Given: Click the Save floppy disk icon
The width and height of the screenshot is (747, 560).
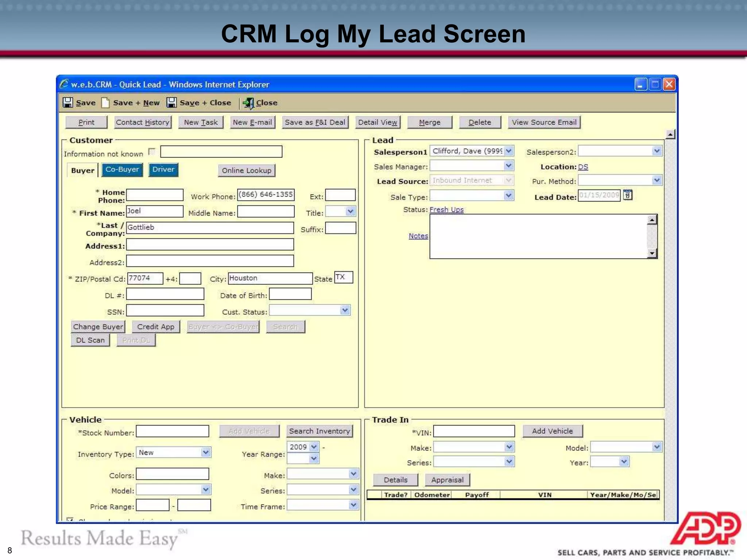Looking at the screenshot, I should [x=68, y=103].
